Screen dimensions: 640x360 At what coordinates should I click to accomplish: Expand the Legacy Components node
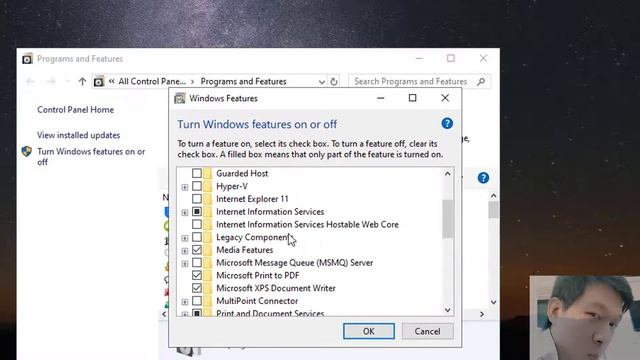click(x=184, y=238)
